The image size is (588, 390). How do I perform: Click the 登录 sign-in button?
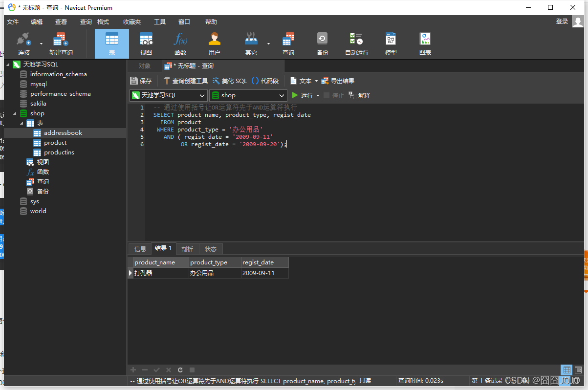(562, 22)
